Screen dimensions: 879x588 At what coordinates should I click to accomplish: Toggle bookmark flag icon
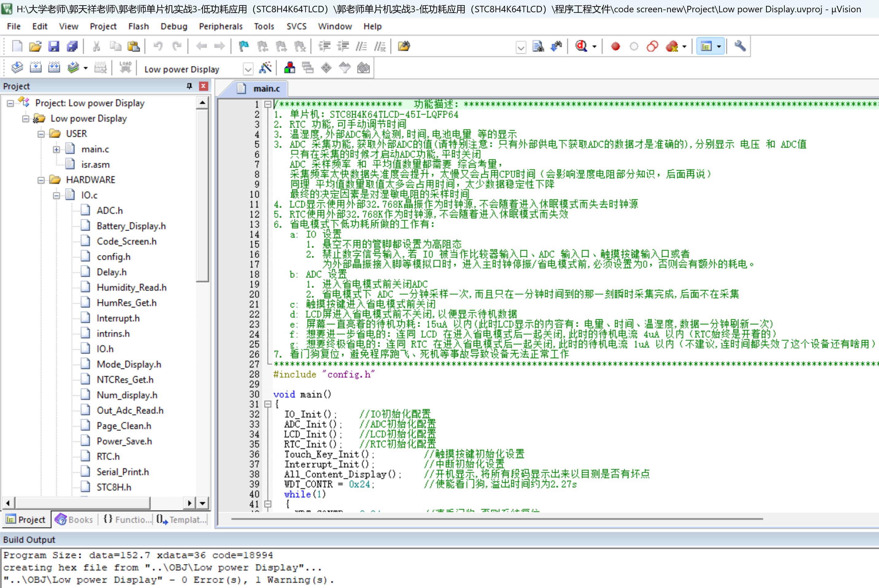[x=244, y=46]
